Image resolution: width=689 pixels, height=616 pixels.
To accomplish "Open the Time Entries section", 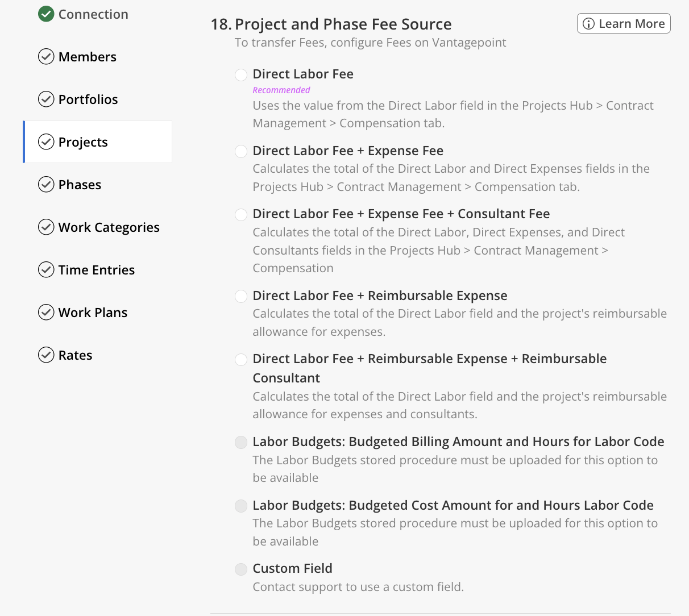I will tap(96, 270).
